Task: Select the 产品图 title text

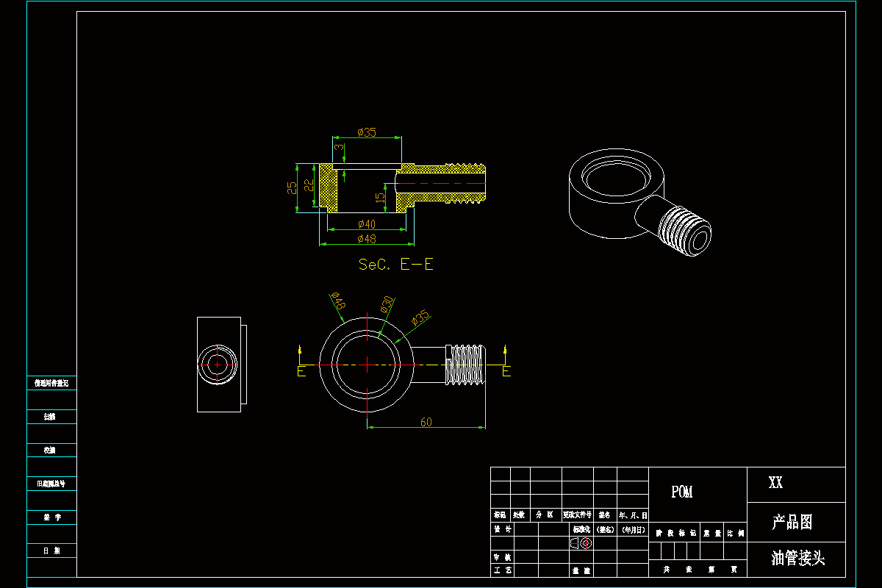Action: (792, 523)
